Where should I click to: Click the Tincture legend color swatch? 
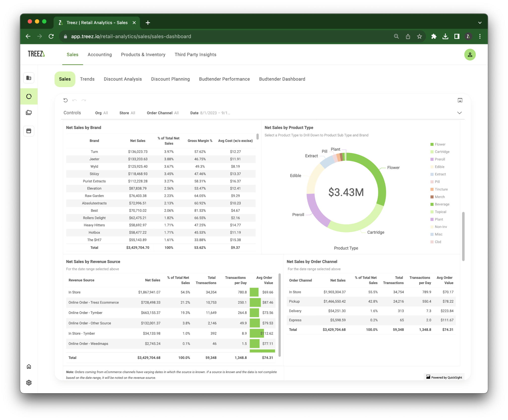tap(432, 189)
